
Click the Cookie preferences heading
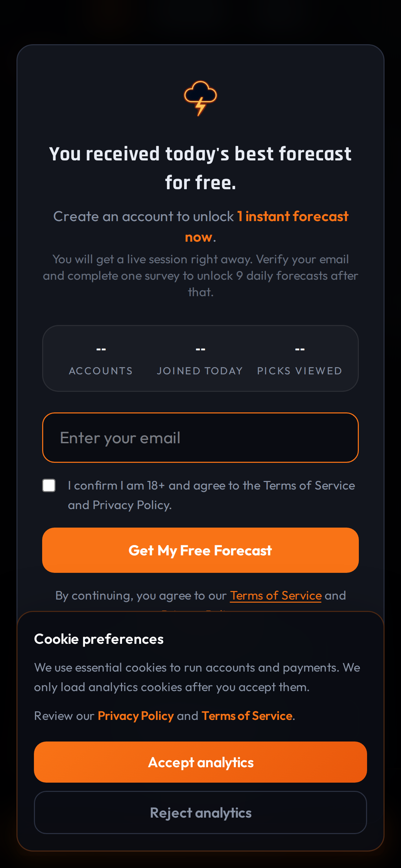pyautogui.click(x=99, y=639)
